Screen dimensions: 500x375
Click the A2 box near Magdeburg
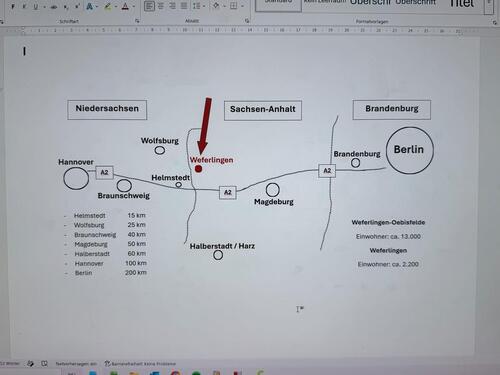coord(228,192)
